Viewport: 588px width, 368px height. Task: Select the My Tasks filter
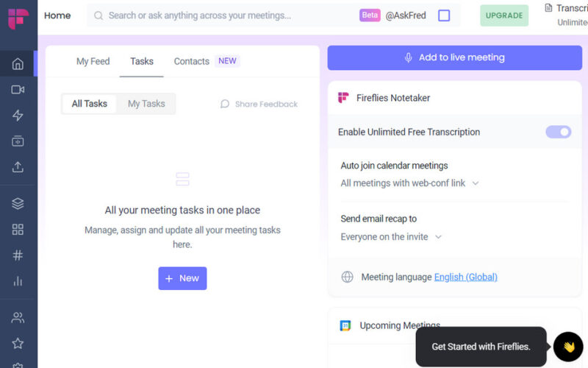(146, 104)
